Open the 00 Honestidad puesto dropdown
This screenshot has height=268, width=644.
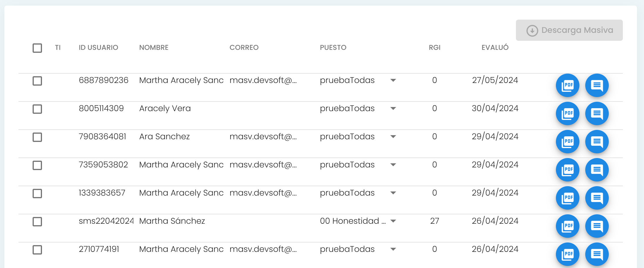[393, 221]
